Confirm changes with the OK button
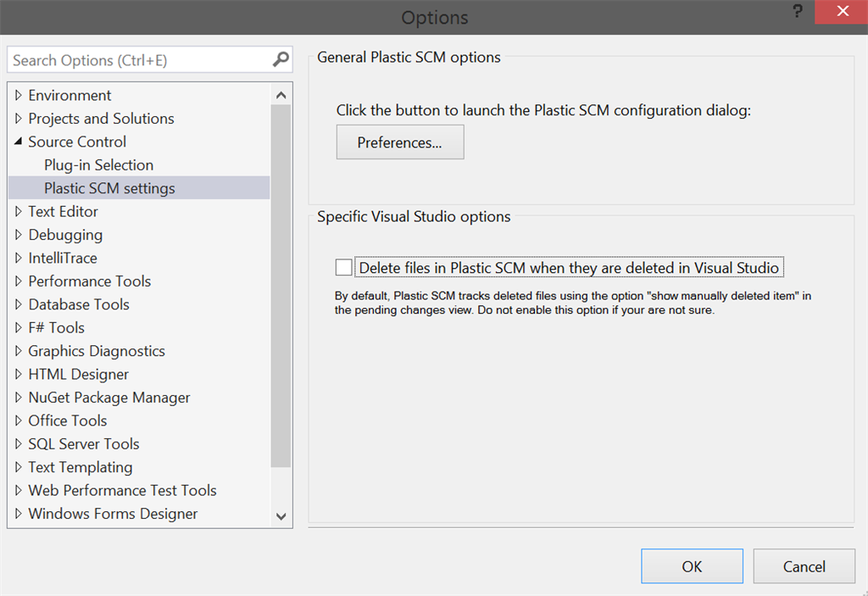The height and width of the screenshot is (596, 868). coord(692,565)
